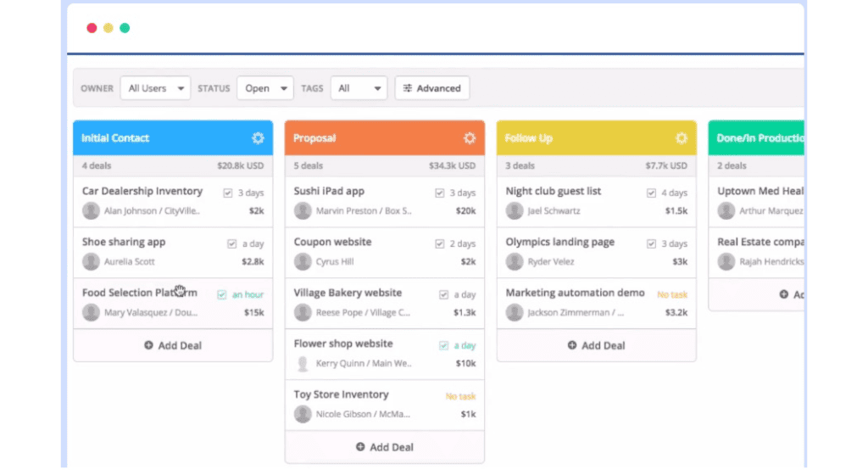
Task: Open the Shoe sharing app deal
Action: click(124, 242)
